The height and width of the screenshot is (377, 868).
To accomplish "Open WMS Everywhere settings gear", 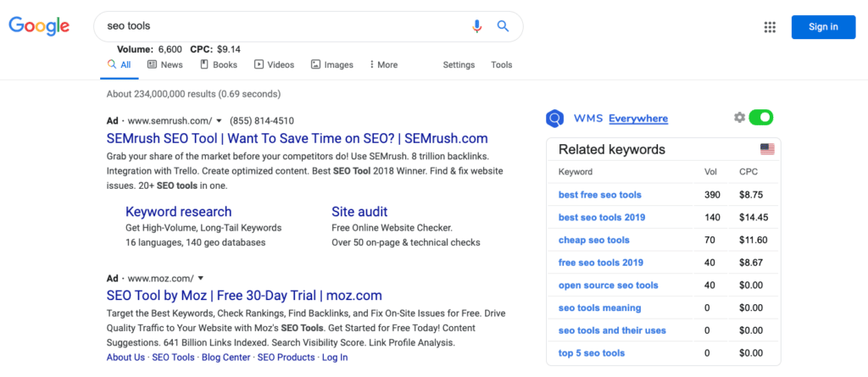I will [739, 118].
